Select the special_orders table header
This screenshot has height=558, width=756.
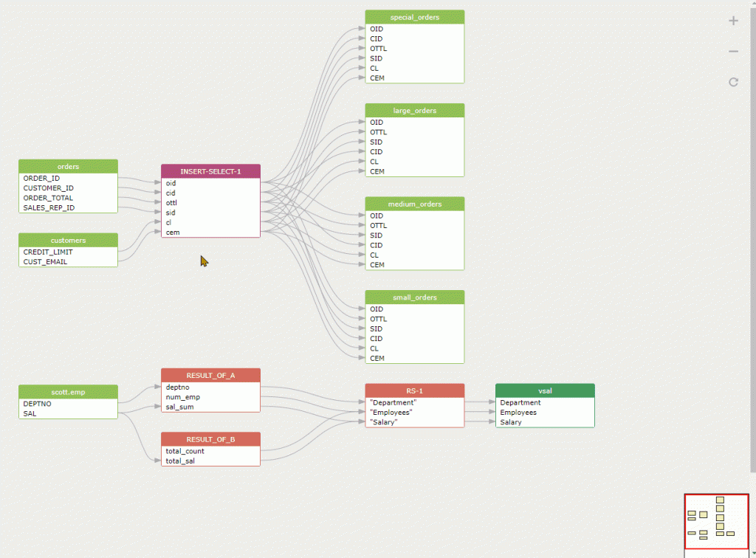coord(414,17)
